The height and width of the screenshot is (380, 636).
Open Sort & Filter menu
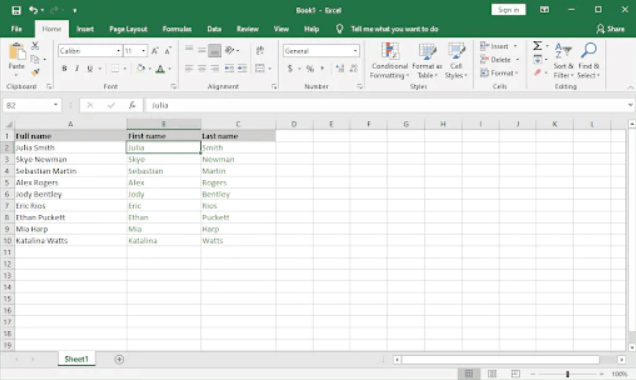[563, 60]
